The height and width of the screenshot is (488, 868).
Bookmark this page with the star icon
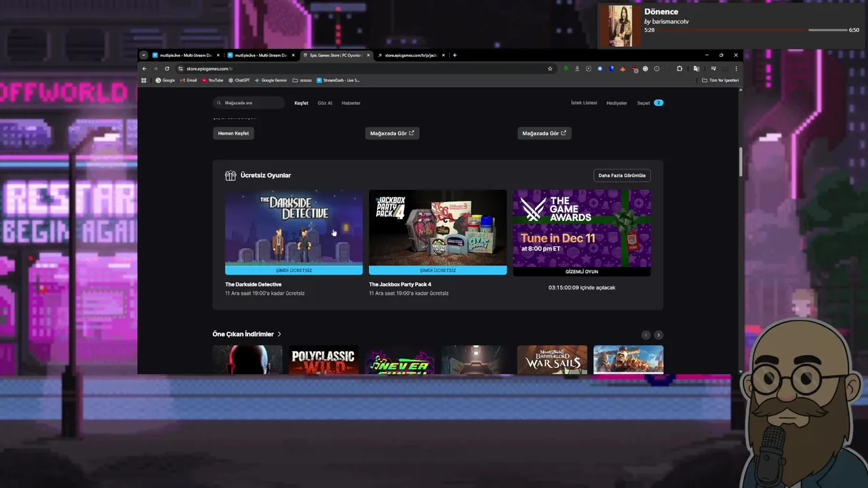(x=550, y=68)
